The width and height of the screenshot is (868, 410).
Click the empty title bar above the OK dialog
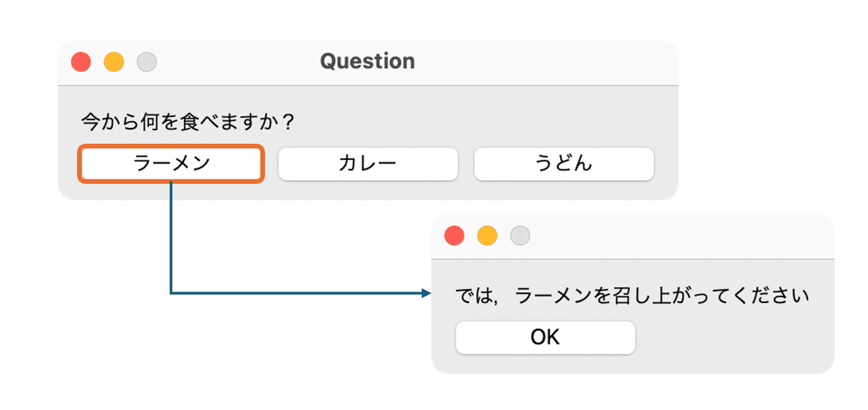[680, 236]
